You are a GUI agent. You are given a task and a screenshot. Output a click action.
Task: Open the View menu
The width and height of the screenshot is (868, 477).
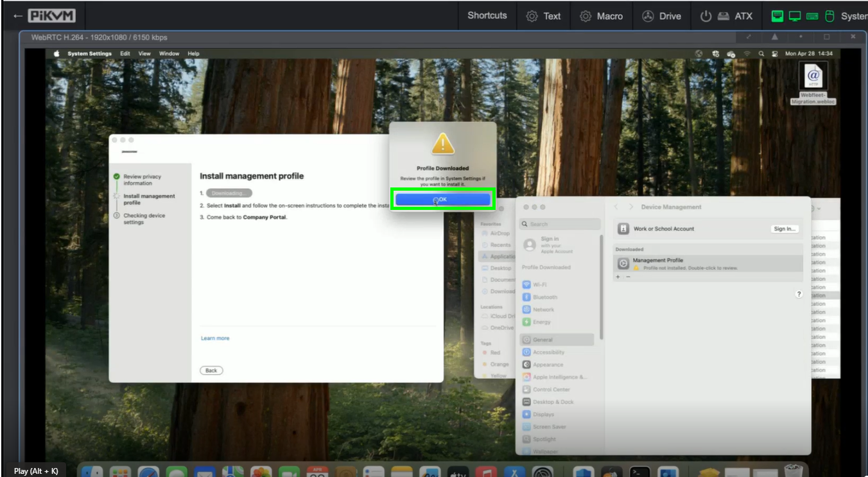(x=144, y=54)
